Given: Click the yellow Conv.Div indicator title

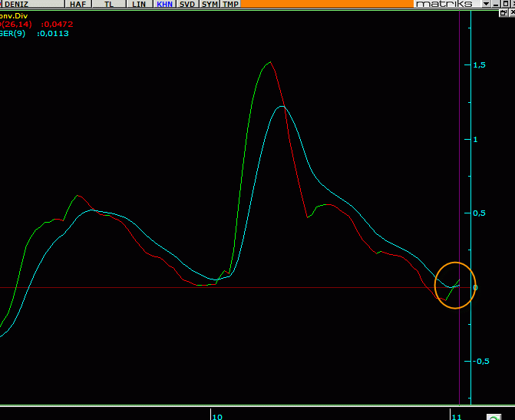Looking at the screenshot, I should tap(14, 16).
